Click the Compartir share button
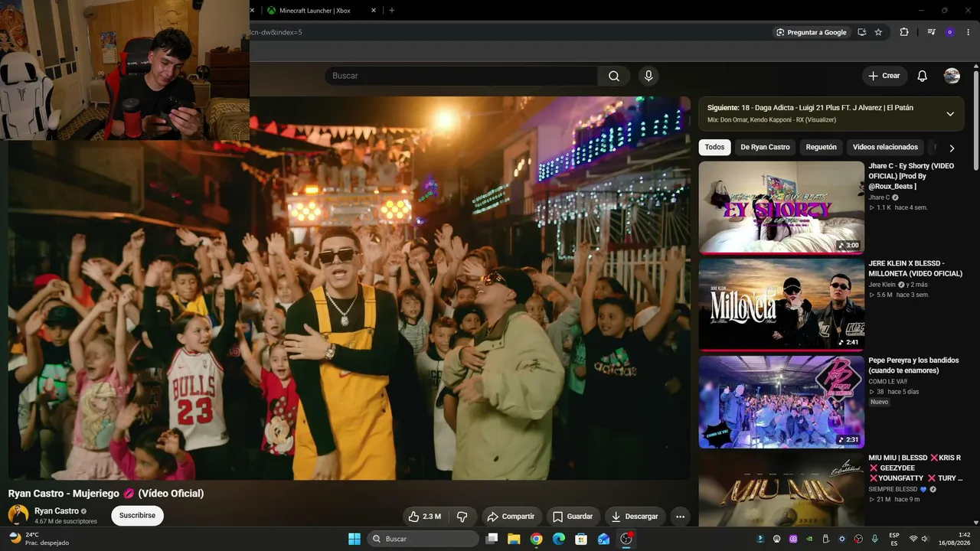This screenshot has width=980, height=551. point(511,517)
